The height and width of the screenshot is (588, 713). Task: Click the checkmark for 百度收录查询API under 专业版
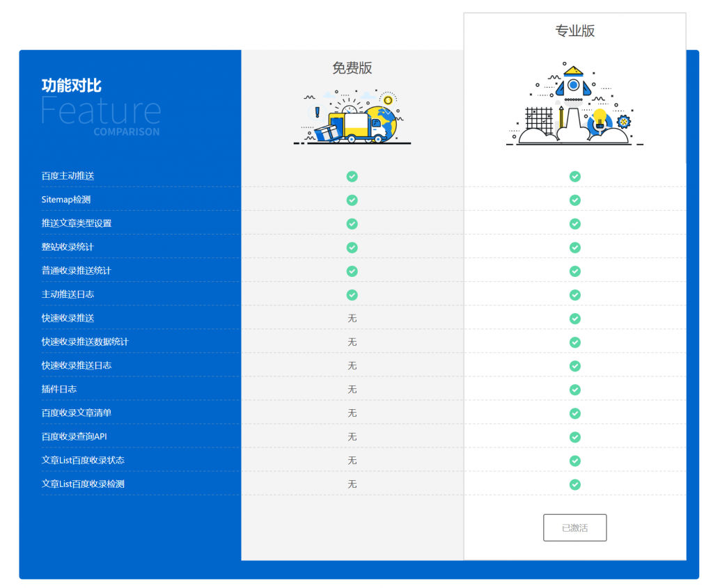(575, 437)
